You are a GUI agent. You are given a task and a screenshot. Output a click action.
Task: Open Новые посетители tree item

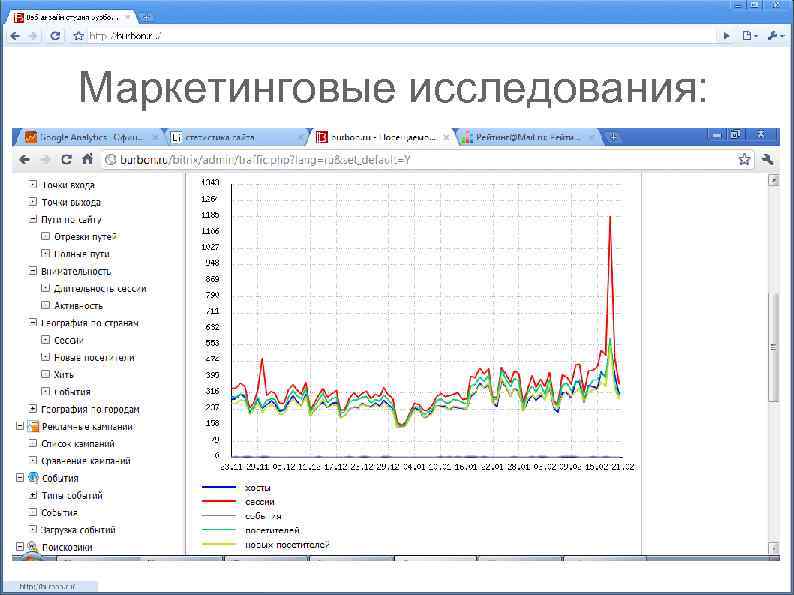point(94,358)
